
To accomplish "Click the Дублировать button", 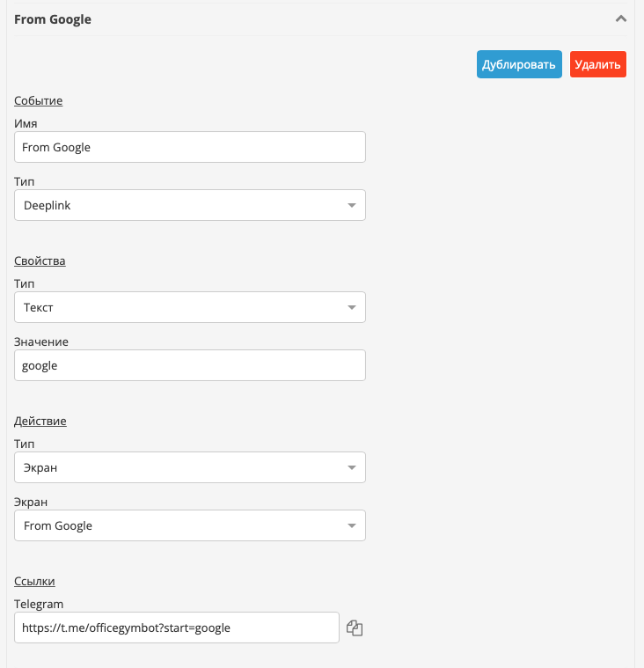I will [x=519, y=64].
